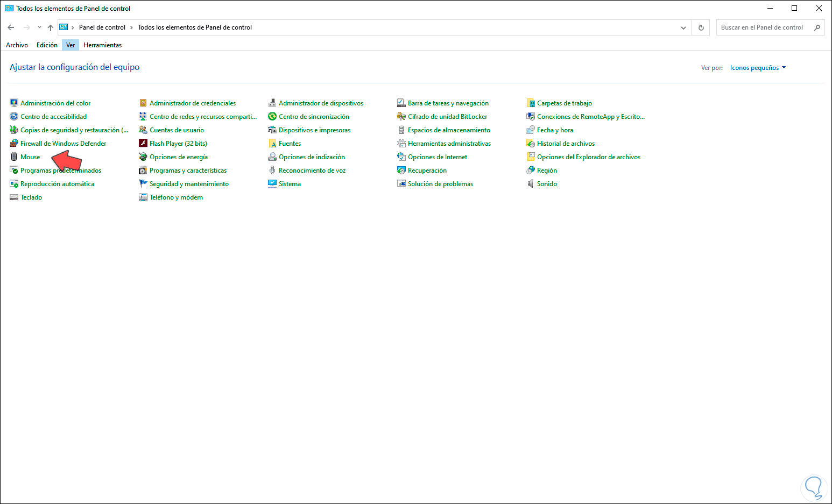832x504 pixels.
Task: Click the Mouse device icon
Action: 14,157
